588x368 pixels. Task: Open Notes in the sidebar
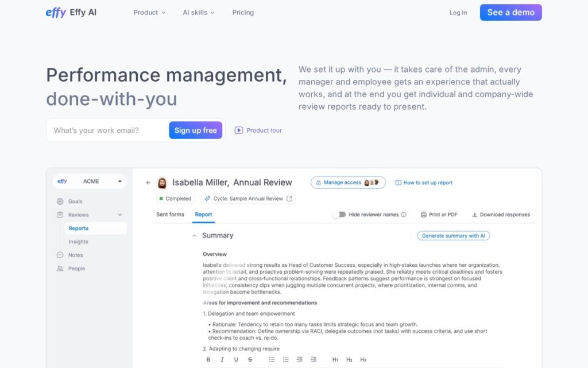(x=75, y=255)
